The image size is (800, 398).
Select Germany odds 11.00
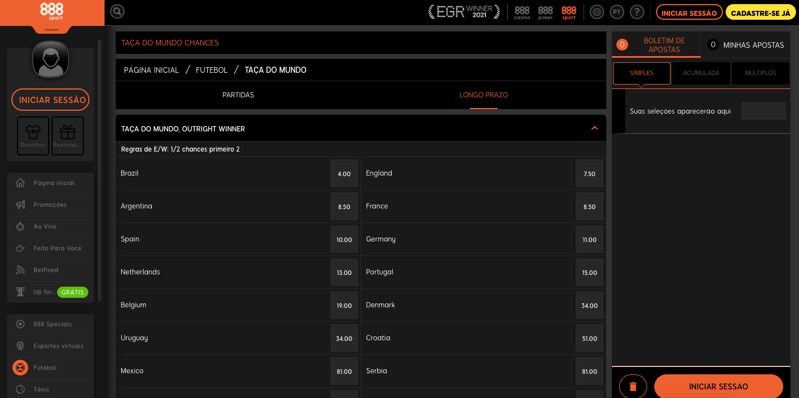589,239
